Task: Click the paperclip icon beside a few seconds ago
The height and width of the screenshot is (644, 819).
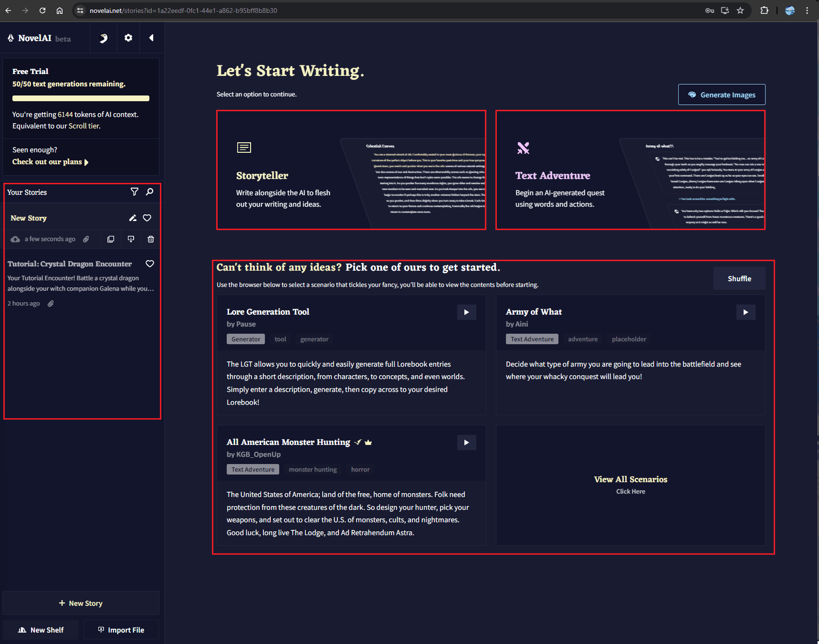Action: [x=86, y=239]
